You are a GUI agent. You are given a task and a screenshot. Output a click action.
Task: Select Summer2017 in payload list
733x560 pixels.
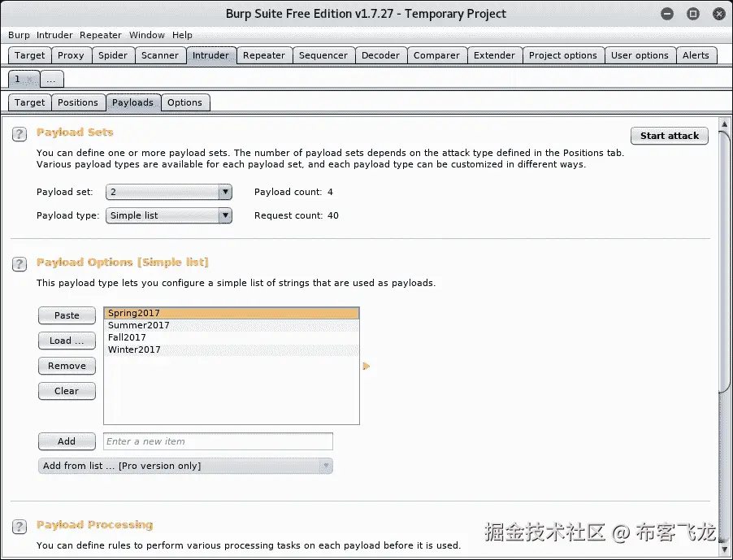[232, 325]
